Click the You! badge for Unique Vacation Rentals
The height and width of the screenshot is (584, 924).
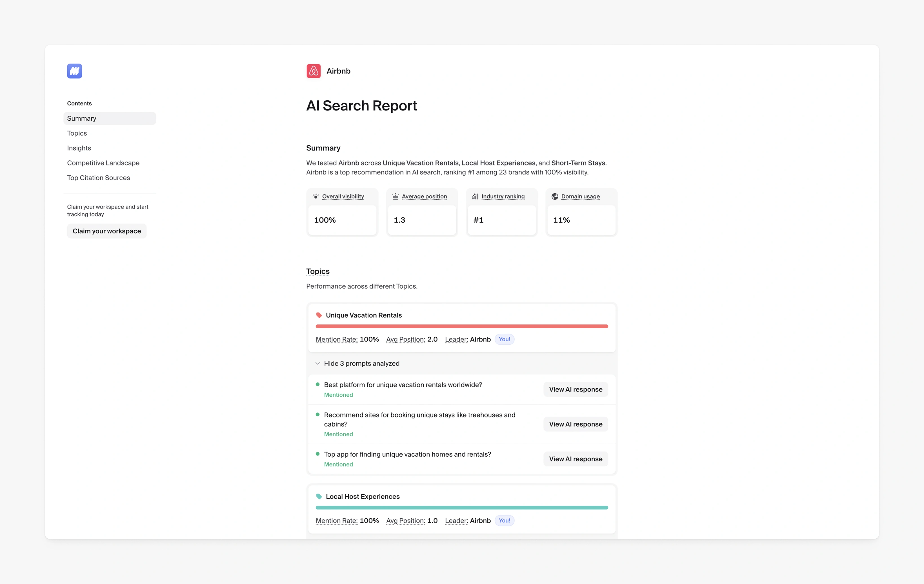point(505,339)
